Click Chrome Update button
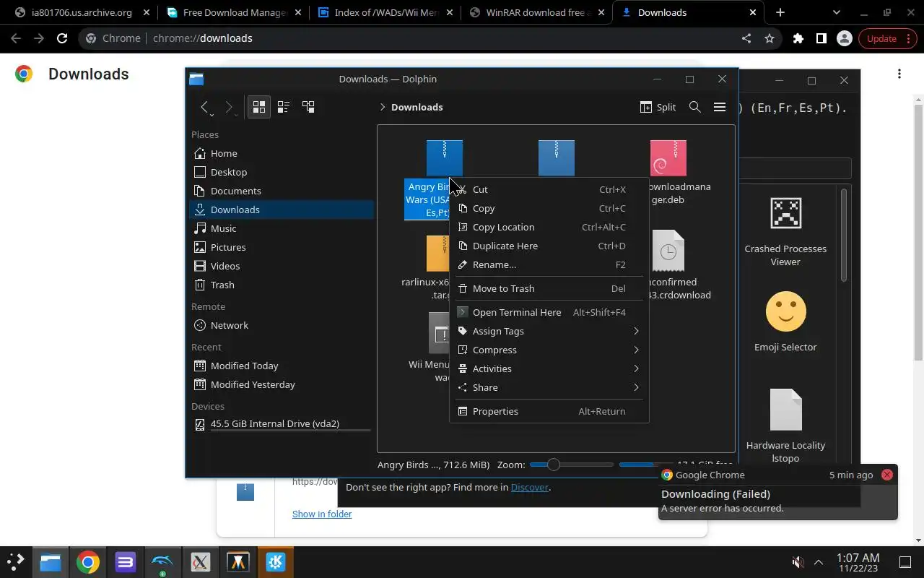The width and height of the screenshot is (924, 578). point(887,38)
